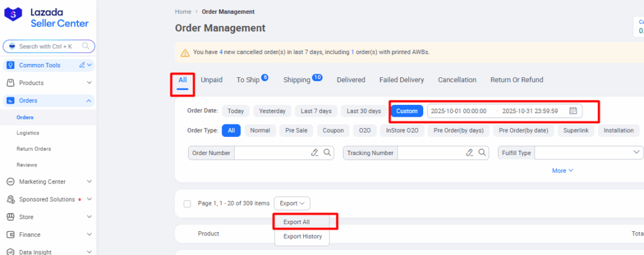Click the start date 2025-10-01 field
Image resolution: width=644 pixels, height=255 pixels.
click(x=458, y=111)
